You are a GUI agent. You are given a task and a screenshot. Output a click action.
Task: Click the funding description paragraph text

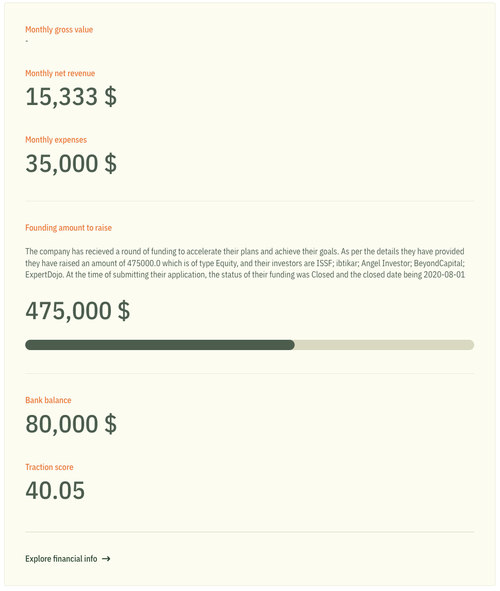(245, 263)
